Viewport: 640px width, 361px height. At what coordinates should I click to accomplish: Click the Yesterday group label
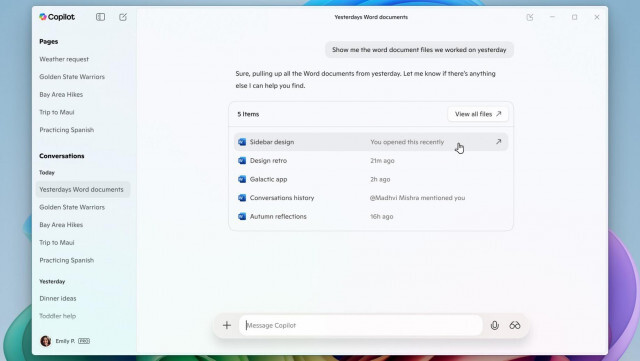pyautogui.click(x=52, y=281)
